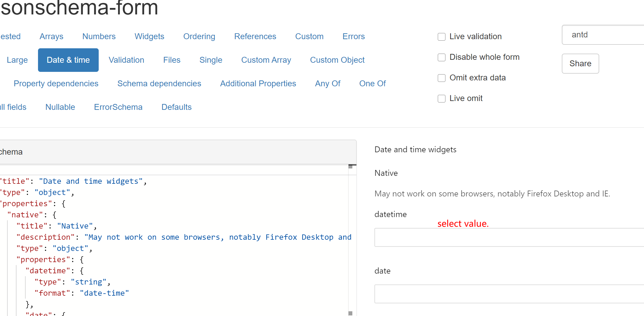Enable Omit extra data option
The height and width of the screenshot is (316, 644).
441,78
